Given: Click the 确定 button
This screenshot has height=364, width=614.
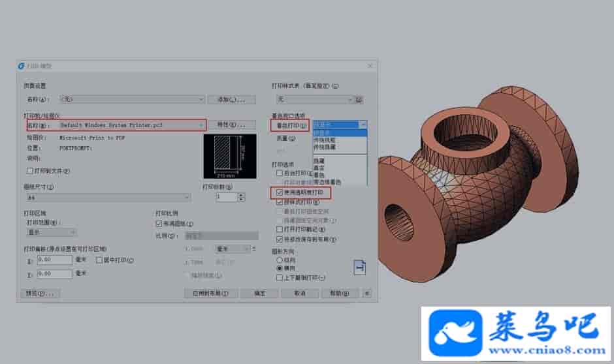Looking at the screenshot, I should [x=259, y=294].
